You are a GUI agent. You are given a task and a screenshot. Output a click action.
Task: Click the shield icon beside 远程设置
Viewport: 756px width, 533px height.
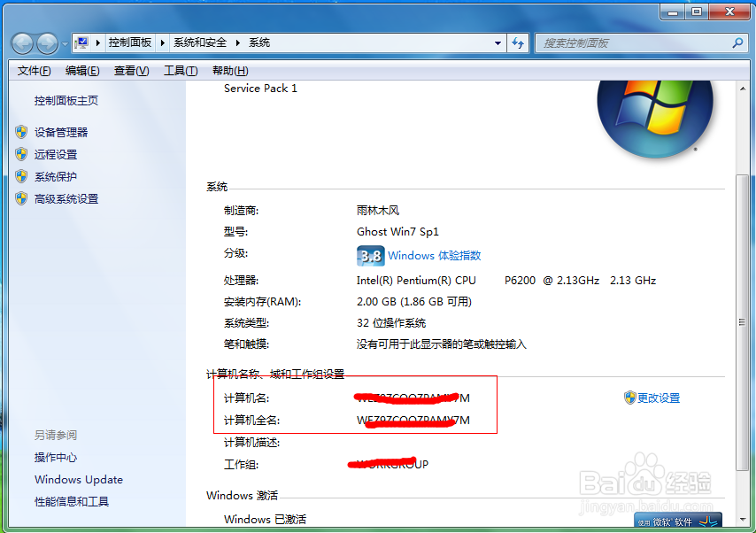click(21, 152)
